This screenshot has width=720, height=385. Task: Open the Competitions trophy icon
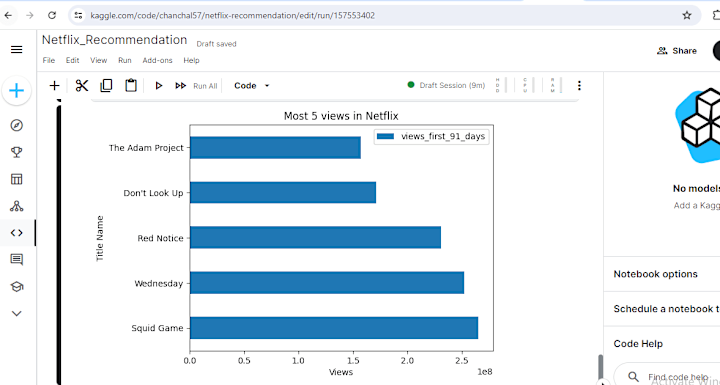point(17,152)
